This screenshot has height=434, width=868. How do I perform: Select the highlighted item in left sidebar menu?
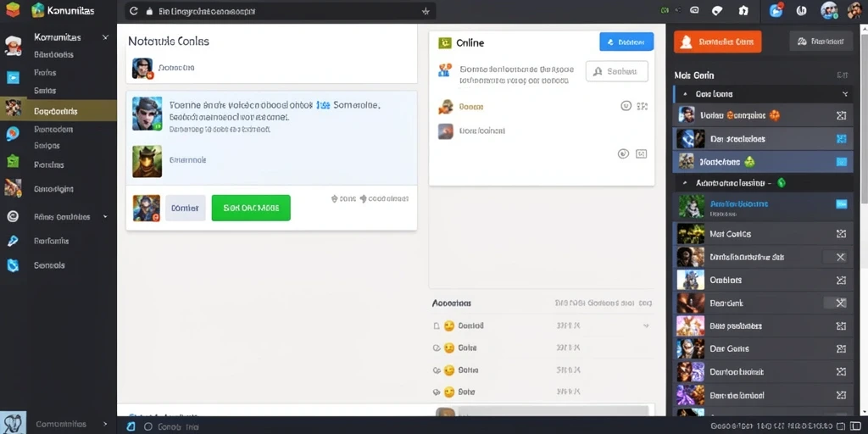pos(58,111)
